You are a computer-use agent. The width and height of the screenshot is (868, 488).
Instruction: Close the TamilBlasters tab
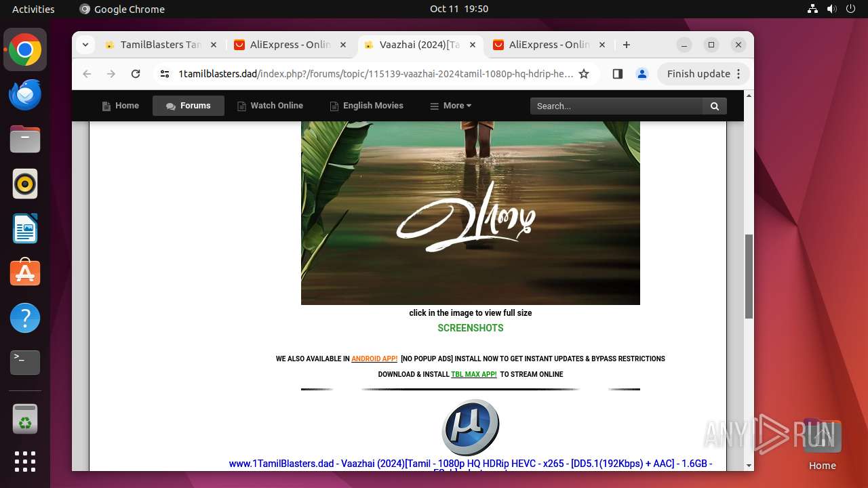[214, 45]
